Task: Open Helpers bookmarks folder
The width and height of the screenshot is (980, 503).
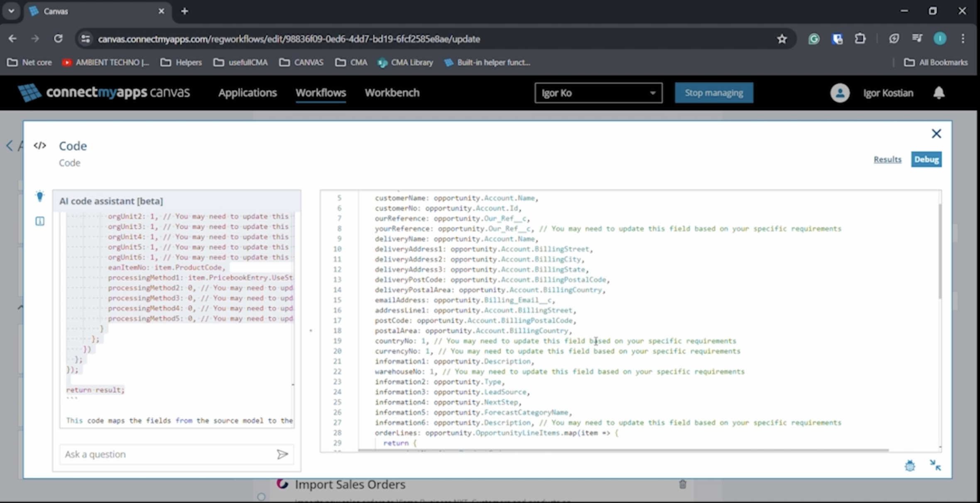Action: tap(181, 62)
